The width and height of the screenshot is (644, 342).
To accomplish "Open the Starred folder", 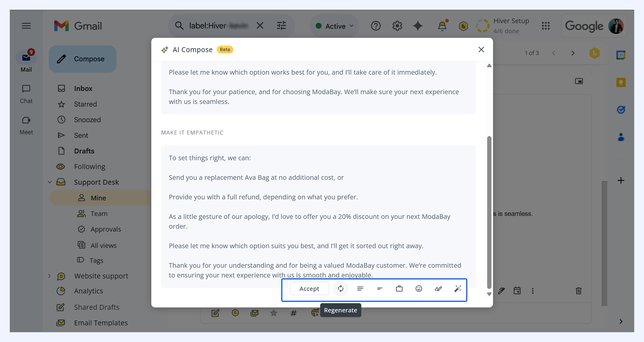I will click(x=86, y=104).
